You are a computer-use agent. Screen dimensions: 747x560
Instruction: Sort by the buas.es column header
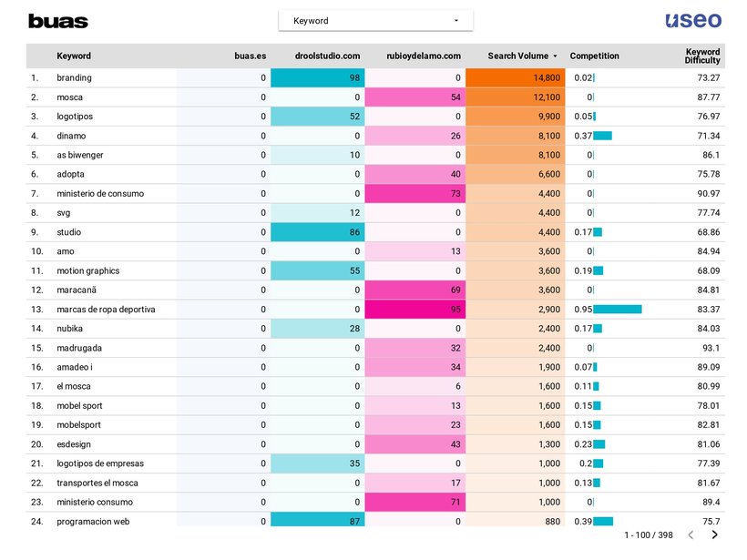point(251,56)
